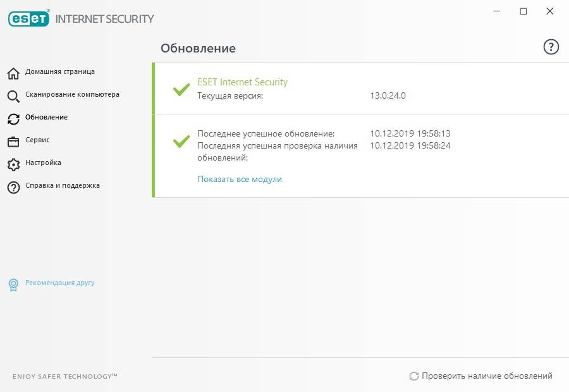
Task: Click the ESET Internet Security product title
Action: (242, 82)
